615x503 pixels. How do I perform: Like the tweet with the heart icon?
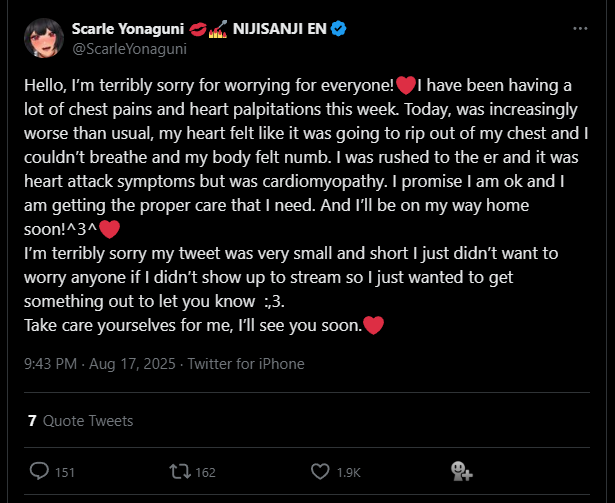coord(320,471)
